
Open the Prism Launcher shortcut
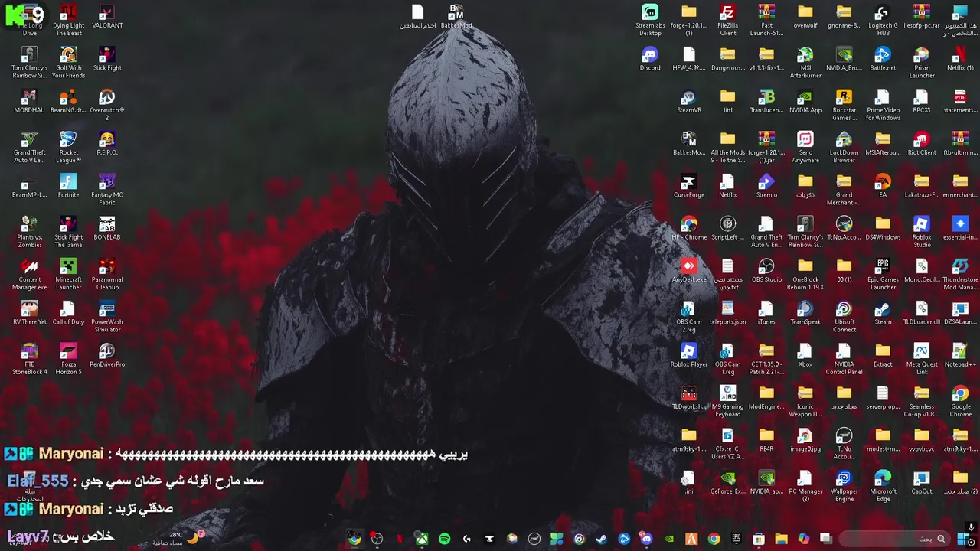pyautogui.click(x=922, y=64)
